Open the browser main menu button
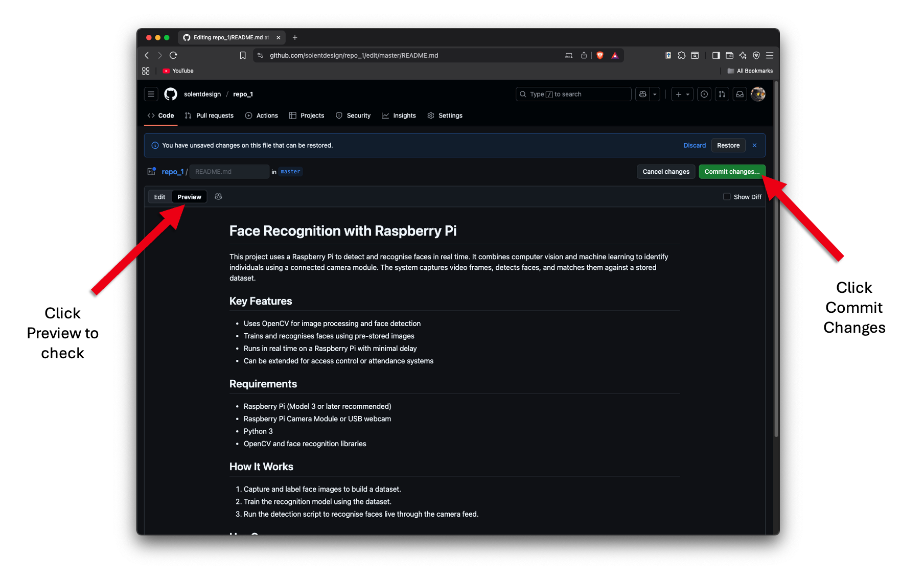Image resolution: width=924 pixels, height=577 pixels. pyautogui.click(x=770, y=55)
